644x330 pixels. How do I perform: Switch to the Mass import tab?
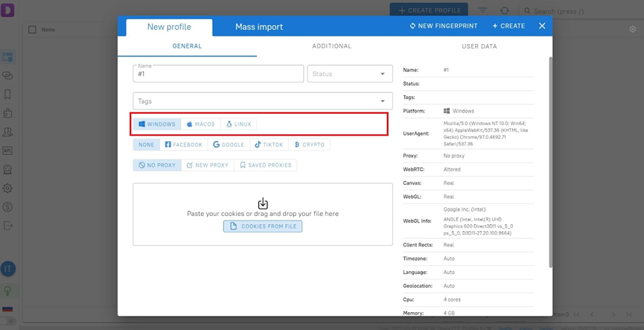click(259, 27)
